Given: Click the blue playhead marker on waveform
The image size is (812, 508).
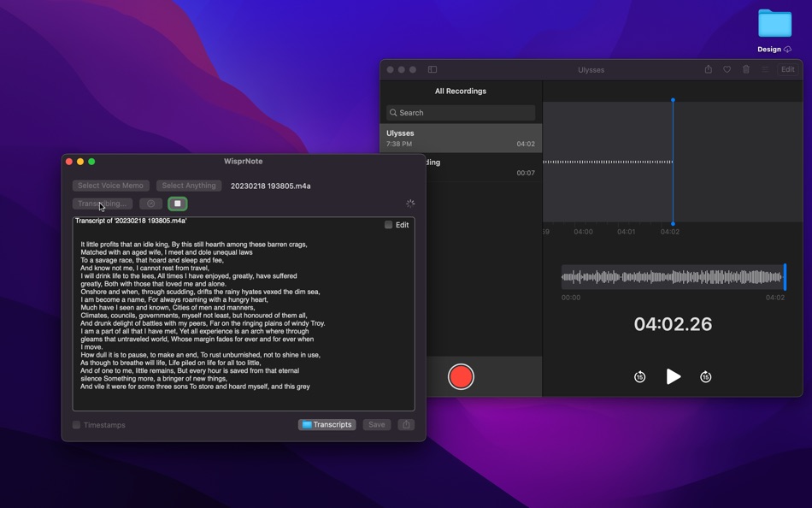Looking at the screenshot, I should [x=673, y=100].
